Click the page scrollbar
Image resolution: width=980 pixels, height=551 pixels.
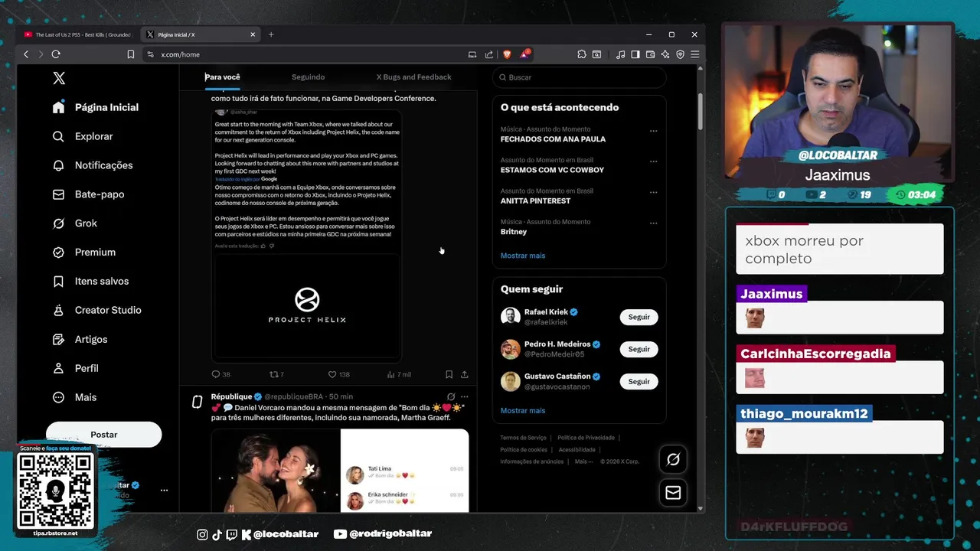pyautogui.click(x=700, y=111)
